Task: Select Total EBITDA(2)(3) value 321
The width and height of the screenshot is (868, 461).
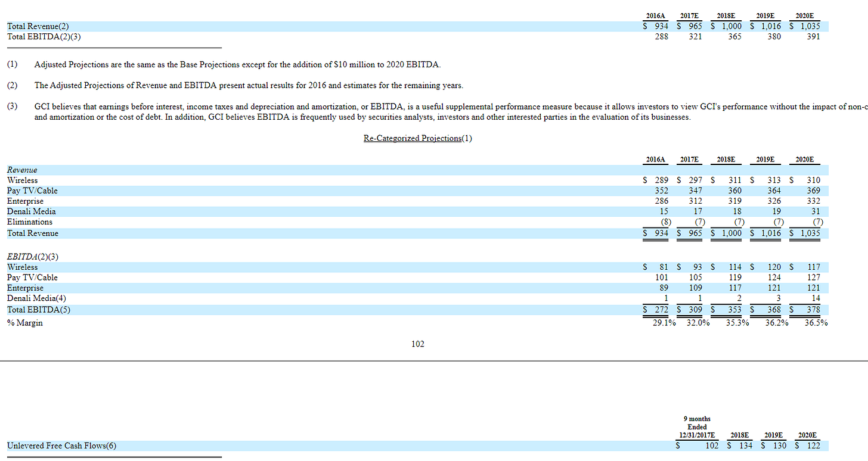Action: (x=695, y=36)
